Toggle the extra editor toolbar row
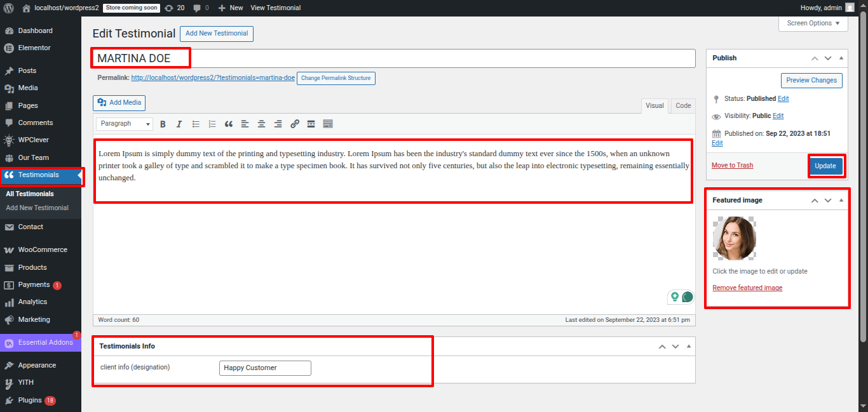Image resolution: width=868 pixels, height=412 pixels. [328, 124]
